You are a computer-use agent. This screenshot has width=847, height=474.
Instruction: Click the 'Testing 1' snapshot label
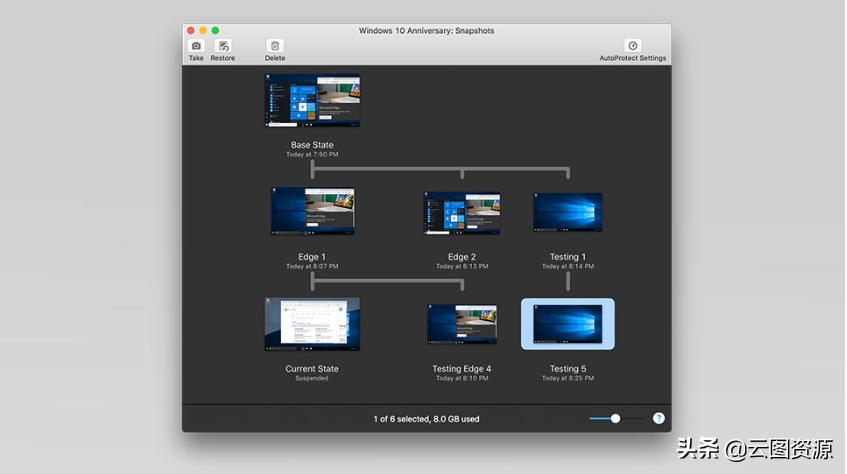568,257
